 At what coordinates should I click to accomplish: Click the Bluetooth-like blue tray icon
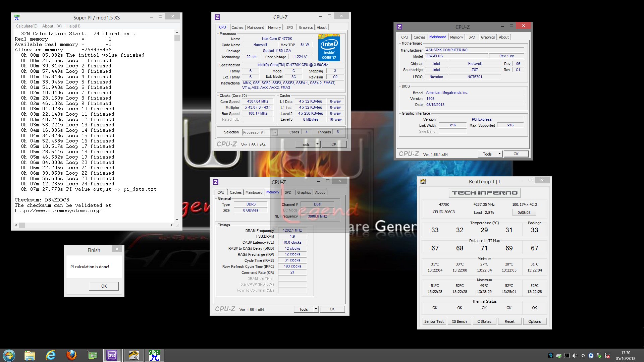(591, 356)
